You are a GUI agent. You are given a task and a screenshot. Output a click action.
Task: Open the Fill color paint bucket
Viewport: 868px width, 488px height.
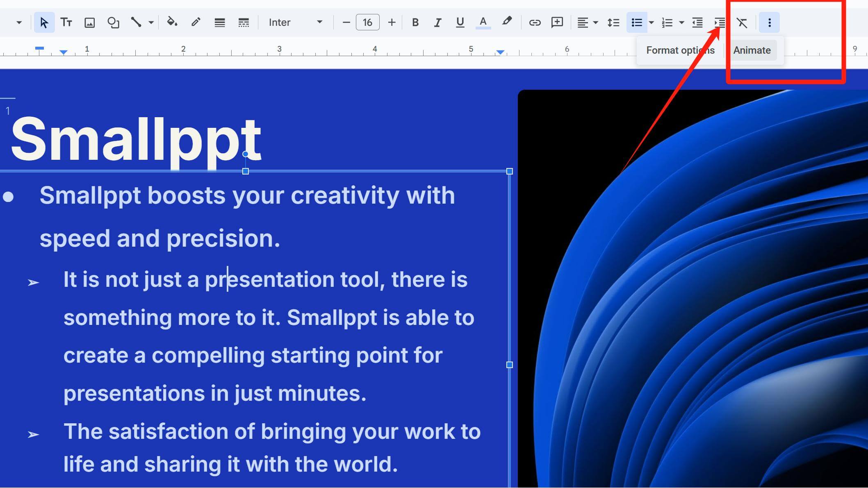pos(172,22)
